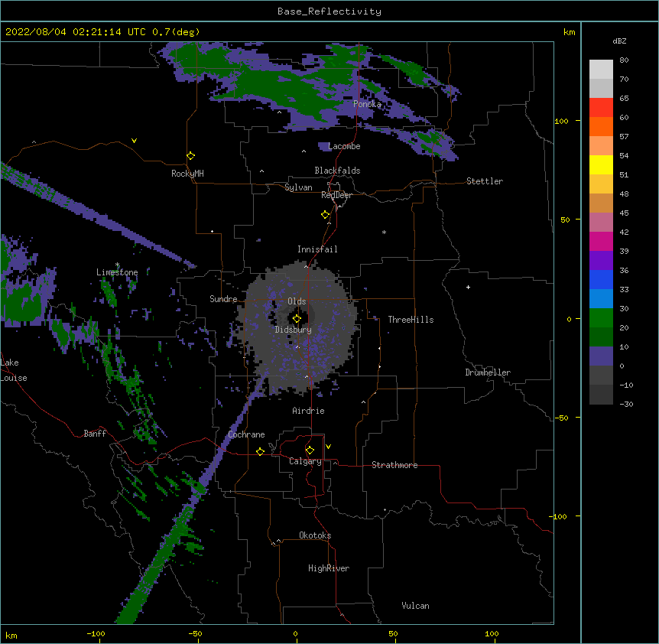This screenshot has height=644, width=659.
Task: Click the -30 value on the dBZ scale
Action: click(626, 404)
